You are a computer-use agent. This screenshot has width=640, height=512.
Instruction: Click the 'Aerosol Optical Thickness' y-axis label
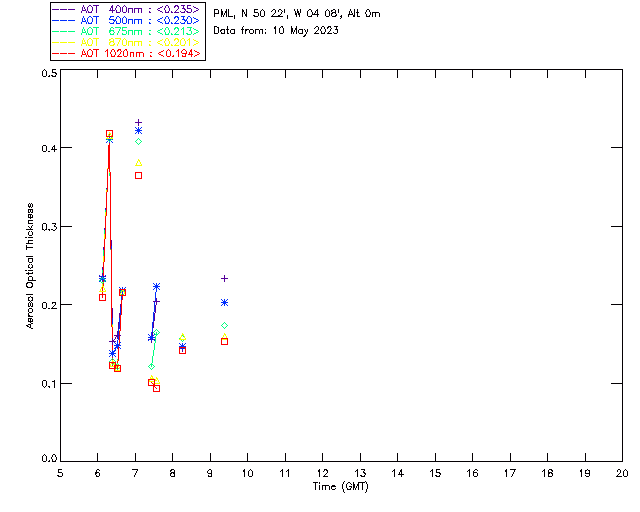(x=30, y=266)
